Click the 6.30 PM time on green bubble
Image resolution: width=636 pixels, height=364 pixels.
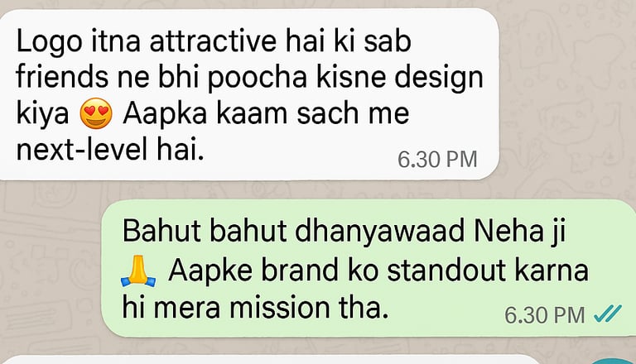click(544, 315)
